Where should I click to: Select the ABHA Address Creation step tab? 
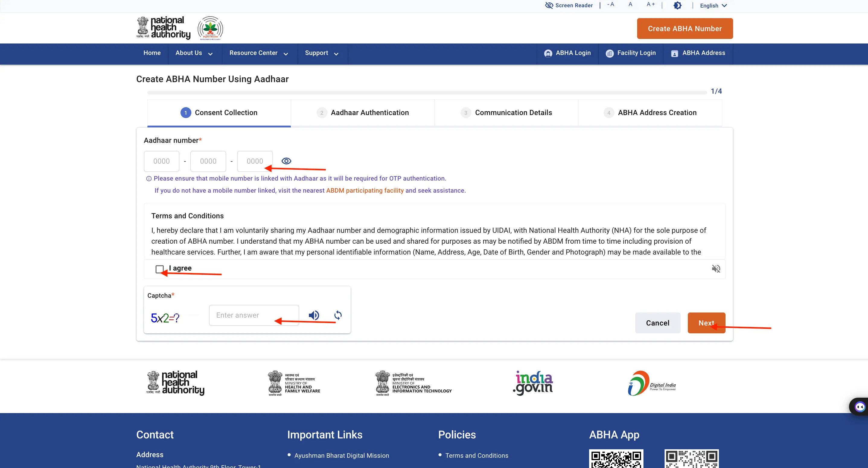coord(650,113)
